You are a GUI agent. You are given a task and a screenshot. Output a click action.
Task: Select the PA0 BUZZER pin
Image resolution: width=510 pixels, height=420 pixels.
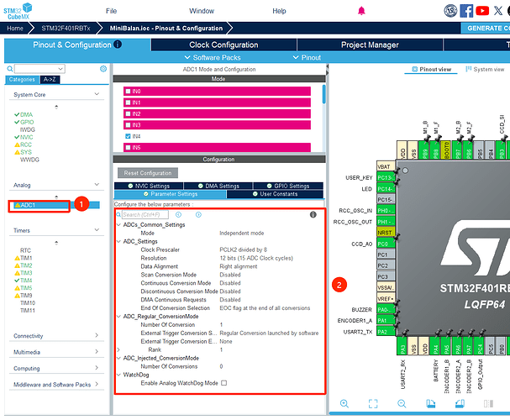pyautogui.click(x=386, y=309)
